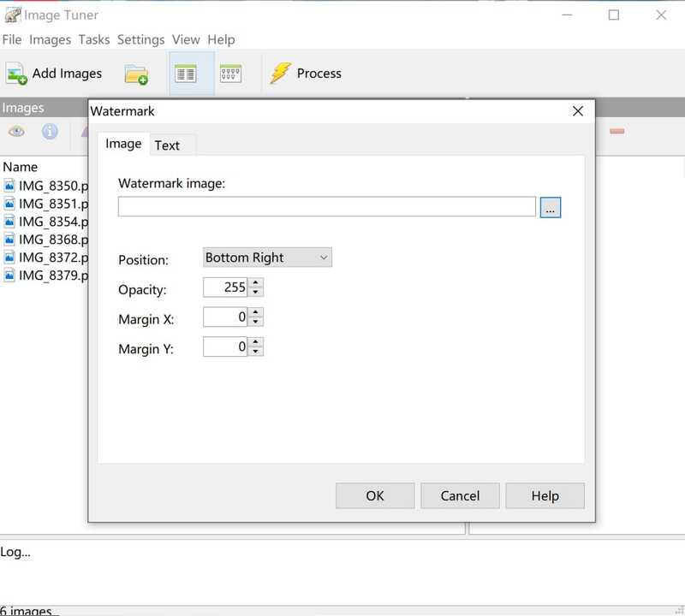Click the blue info icon in Images panel
This screenshot has width=685, height=616.
50,131
